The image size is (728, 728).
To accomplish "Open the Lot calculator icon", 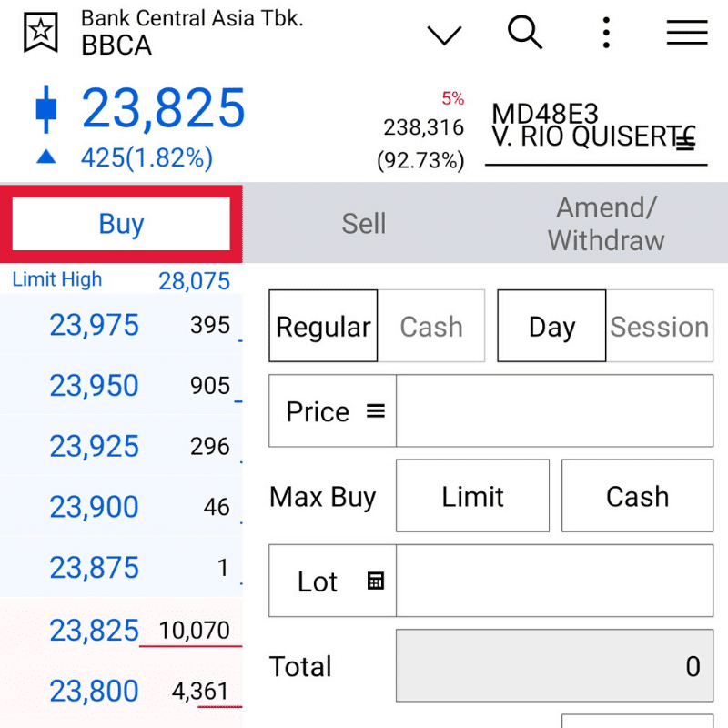I will (375, 581).
